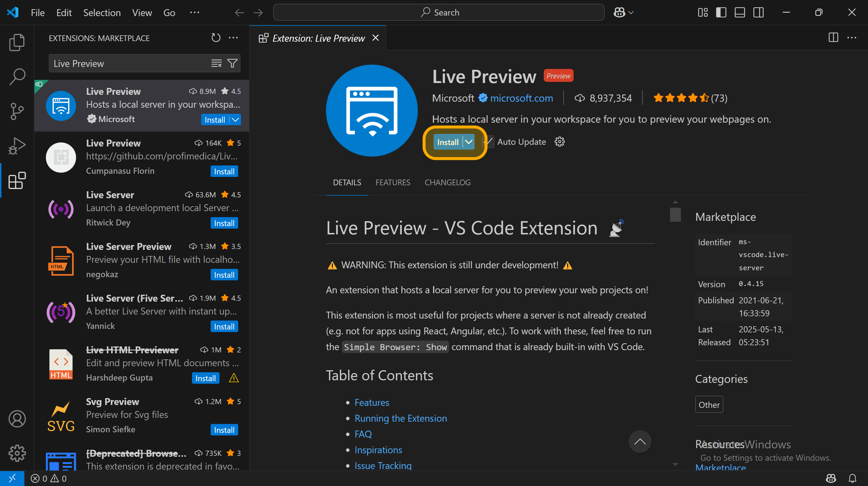This screenshot has width=868, height=486.
Task: Open the Copilot chat icon in title bar
Action: [619, 13]
